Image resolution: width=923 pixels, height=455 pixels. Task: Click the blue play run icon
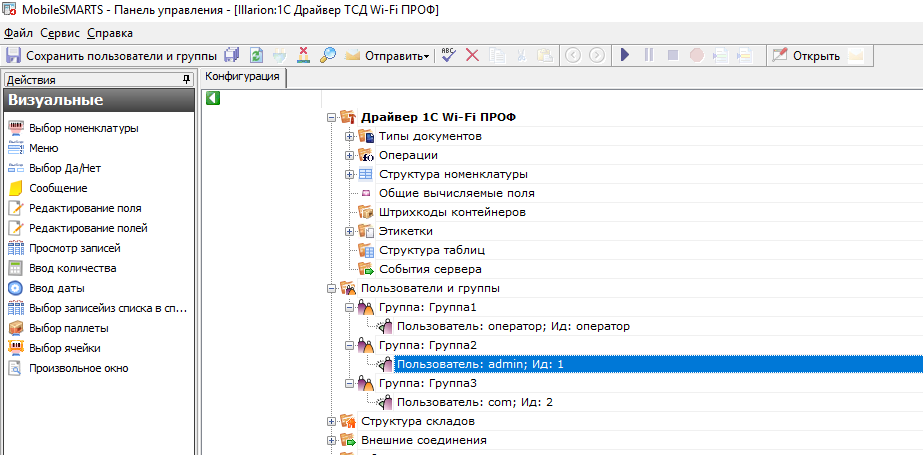point(625,56)
